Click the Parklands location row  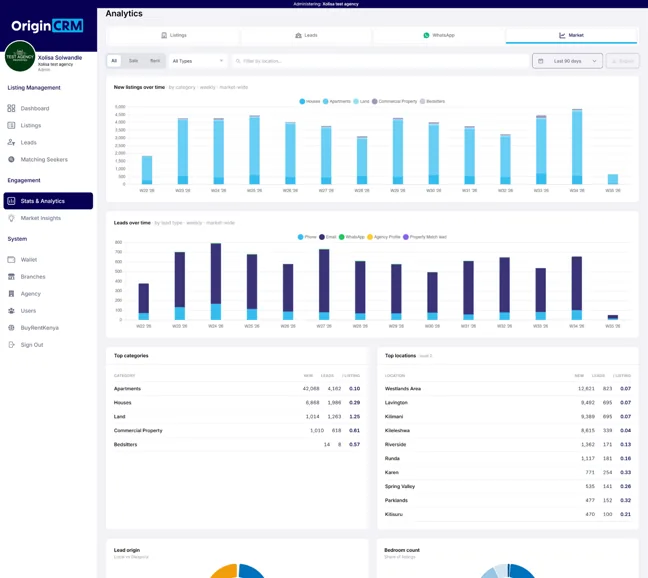point(508,500)
